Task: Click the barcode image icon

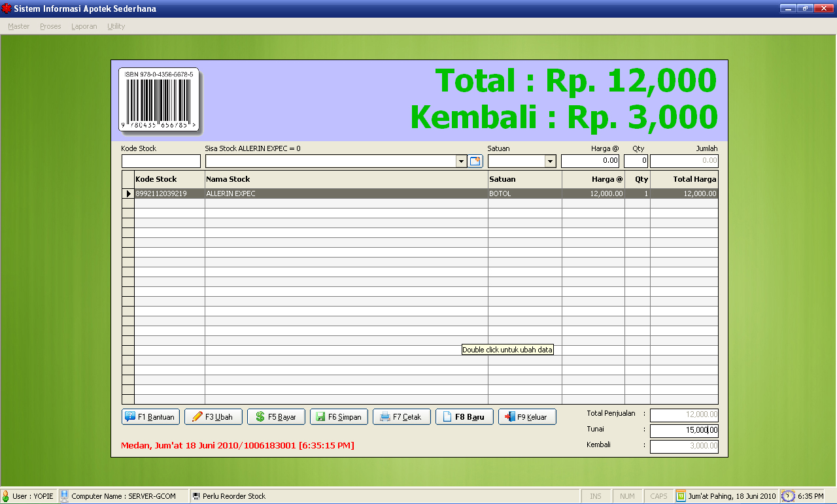Action: coord(159,101)
